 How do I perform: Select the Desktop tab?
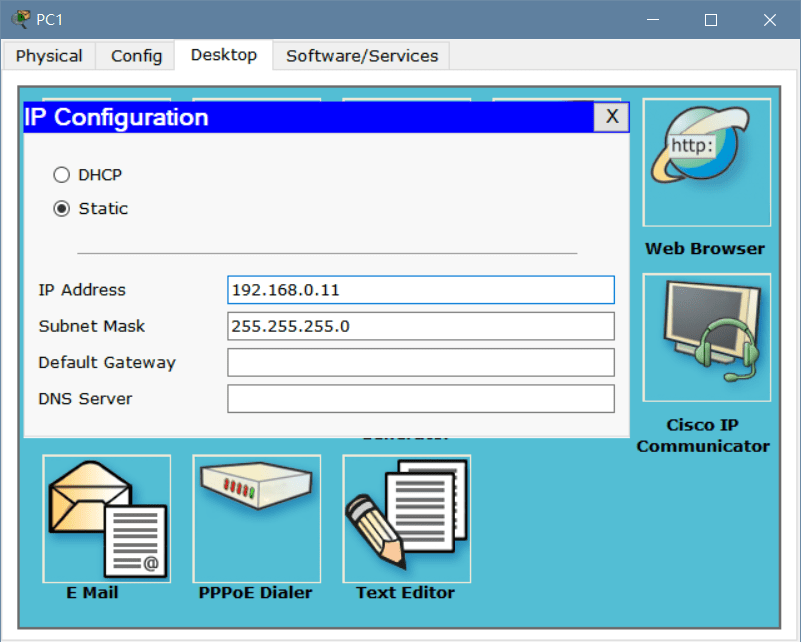click(x=224, y=55)
